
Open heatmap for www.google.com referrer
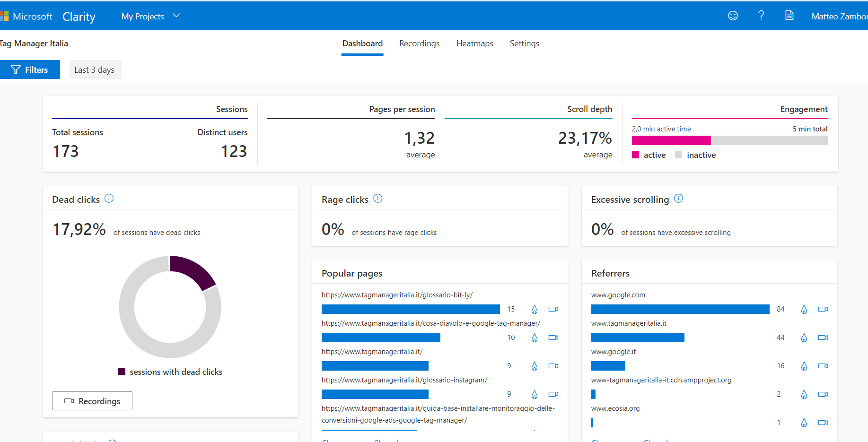804,309
